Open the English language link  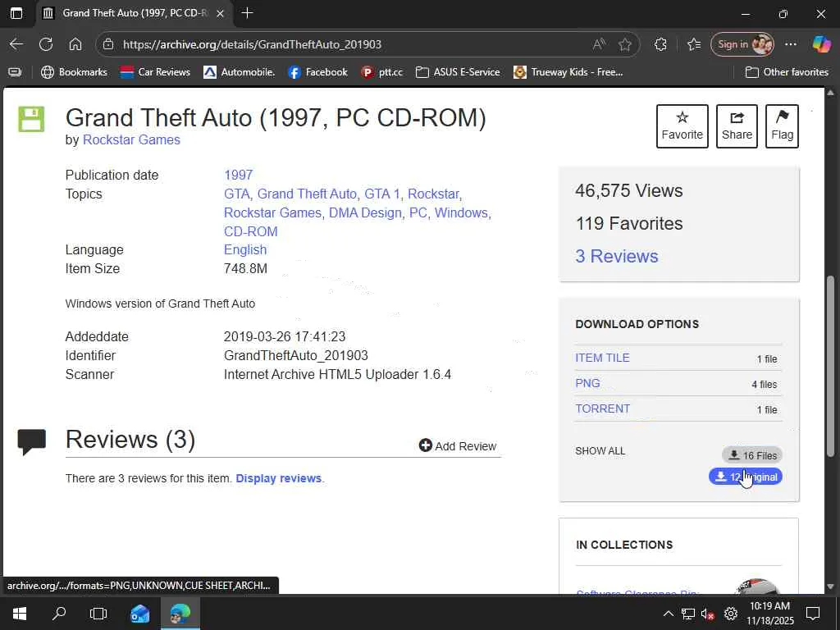click(245, 250)
